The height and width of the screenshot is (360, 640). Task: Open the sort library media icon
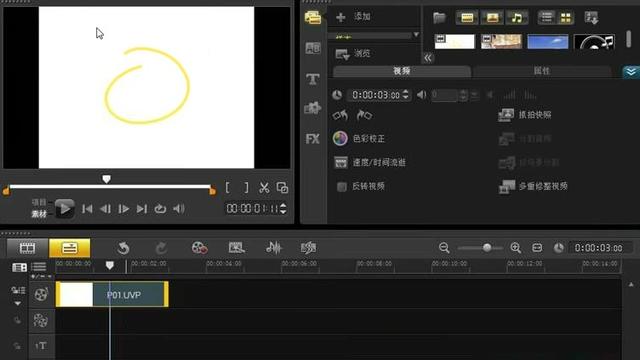pyautogui.click(x=591, y=18)
